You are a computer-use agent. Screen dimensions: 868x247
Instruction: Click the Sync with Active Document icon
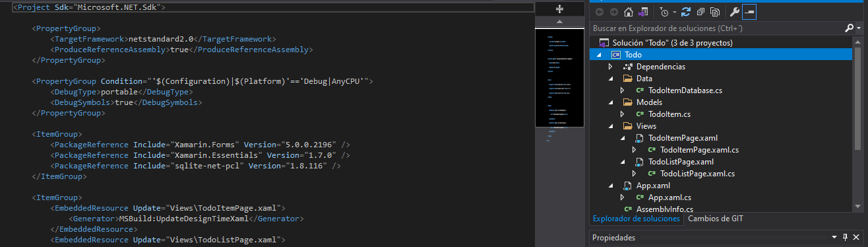[686, 12]
